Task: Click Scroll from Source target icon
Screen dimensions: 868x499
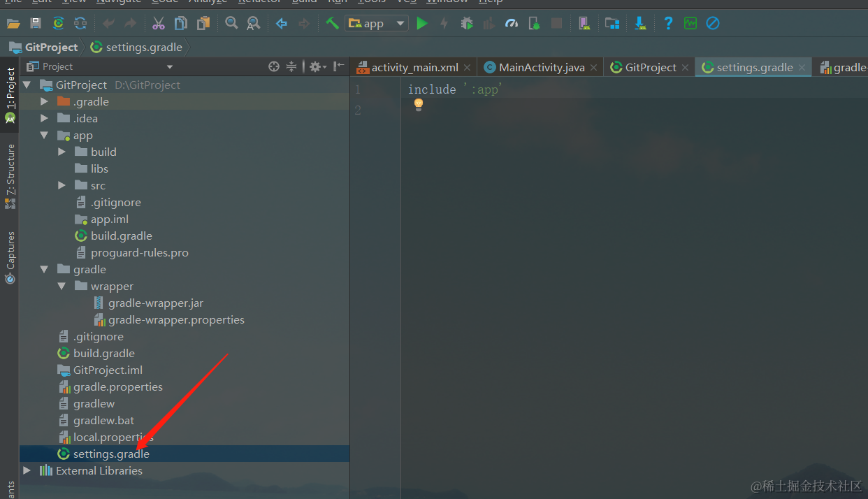Action: click(x=274, y=66)
